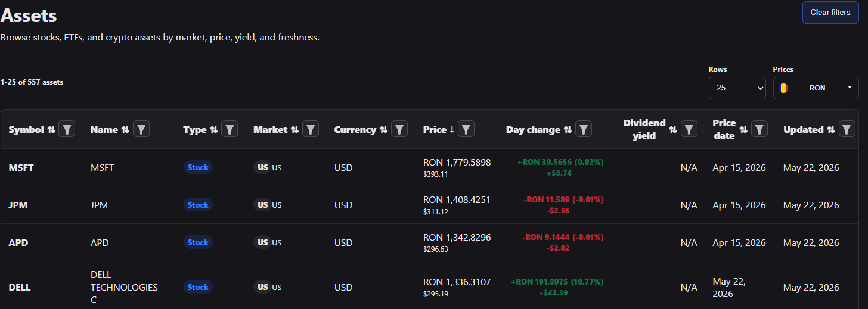Open filter for Symbol column
Viewport: 868px width, 309px height.
tap(67, 129)
